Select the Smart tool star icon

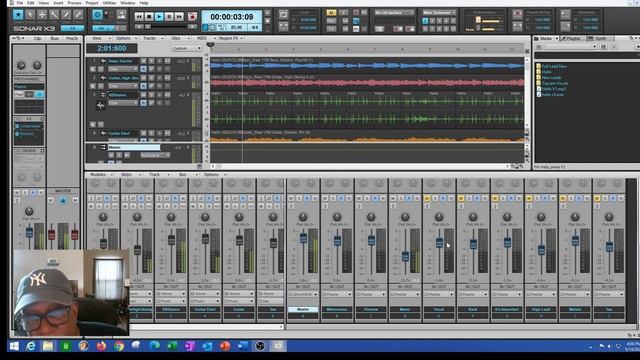pyautogui.click(x=18, y=15)
